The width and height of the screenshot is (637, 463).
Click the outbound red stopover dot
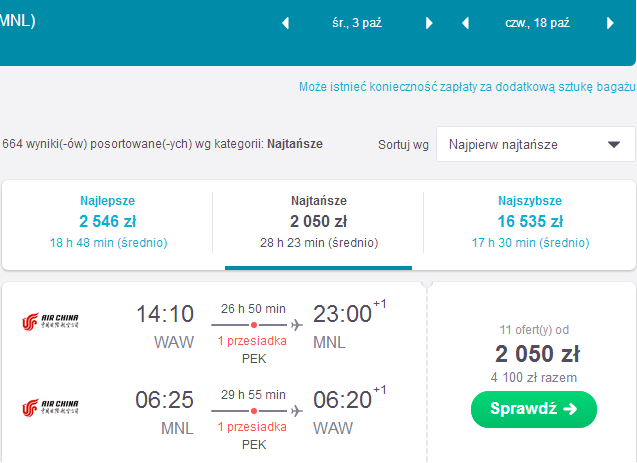(x=254, y=325)
